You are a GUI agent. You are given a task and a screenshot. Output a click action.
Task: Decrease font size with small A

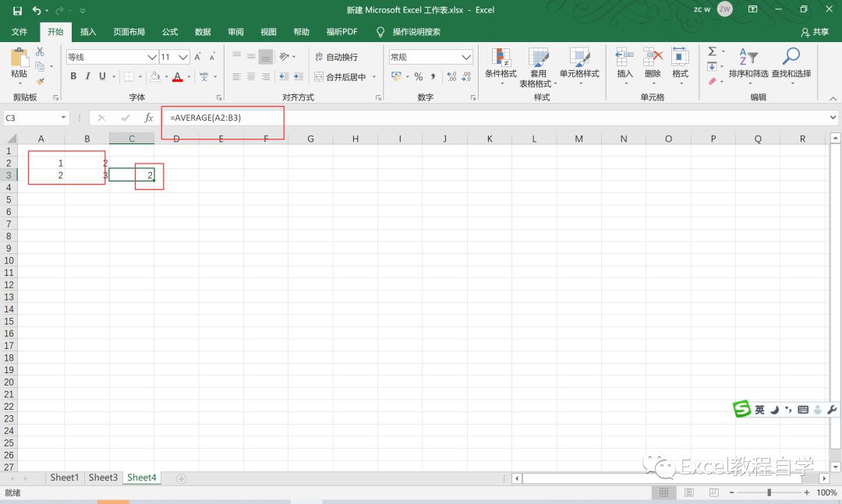212,57
